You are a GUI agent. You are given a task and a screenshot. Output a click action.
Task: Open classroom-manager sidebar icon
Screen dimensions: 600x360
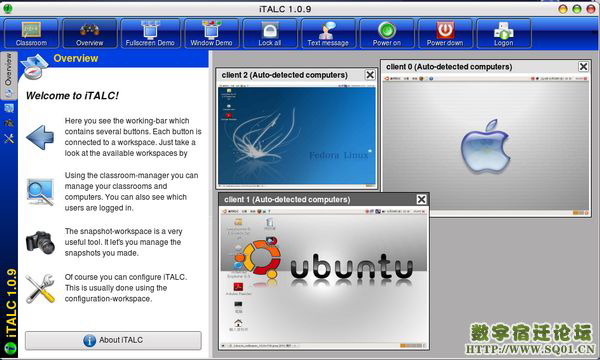(x=9, y=108)
